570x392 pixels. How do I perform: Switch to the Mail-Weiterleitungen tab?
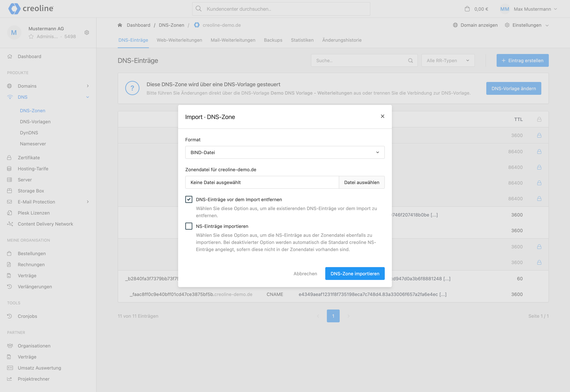tap(233, 40)
